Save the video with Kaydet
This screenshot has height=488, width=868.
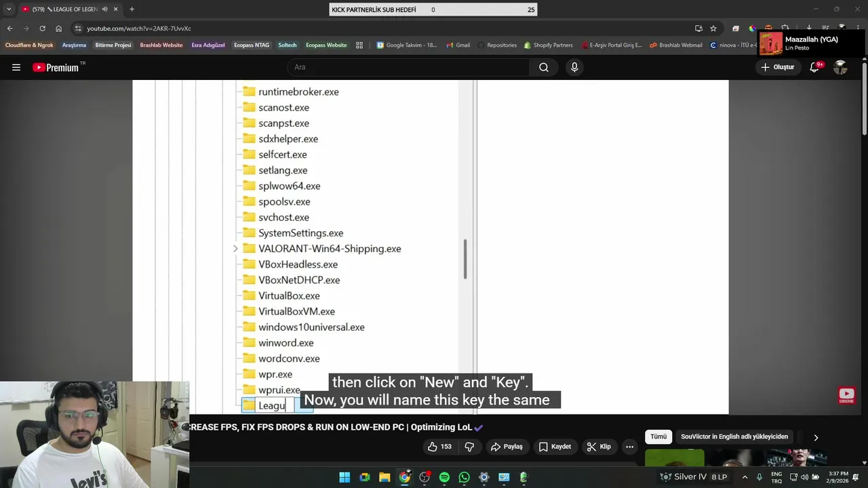[x=555, y=447]
